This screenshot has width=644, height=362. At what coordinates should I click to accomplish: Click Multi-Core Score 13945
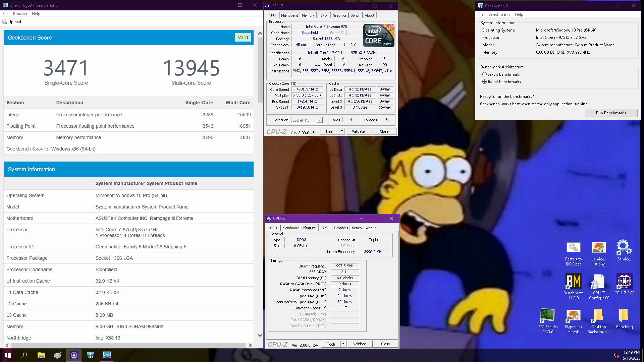[191, 68]
